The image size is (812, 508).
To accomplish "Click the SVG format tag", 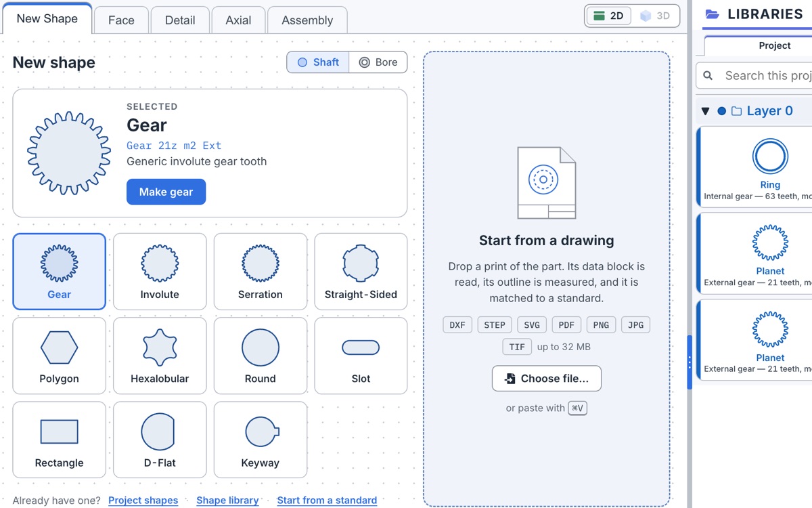I will [x=532, y=325].
